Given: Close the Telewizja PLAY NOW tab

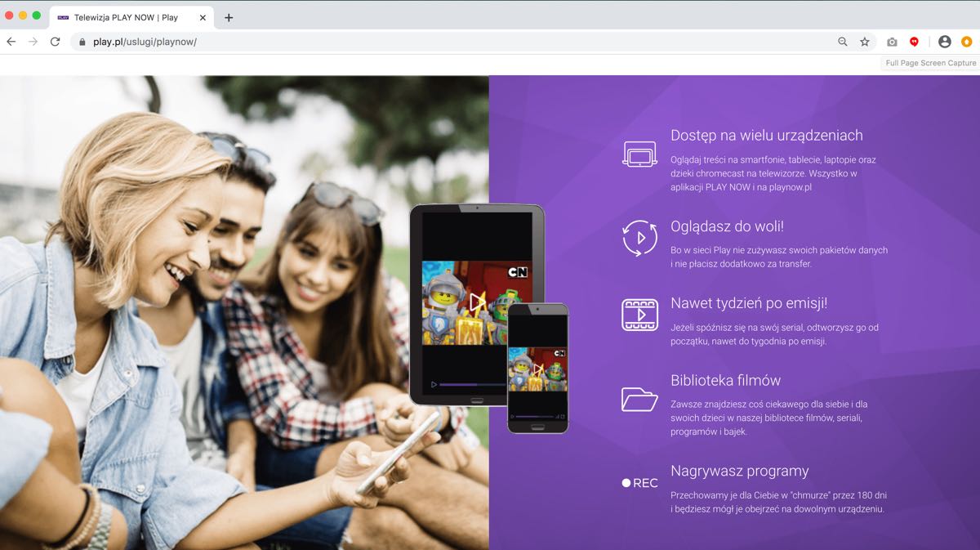Looking at the screenshot, I should 203,17.
